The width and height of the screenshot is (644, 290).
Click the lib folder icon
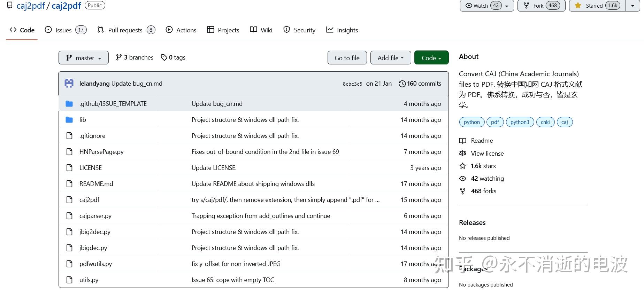coord(69,120)
